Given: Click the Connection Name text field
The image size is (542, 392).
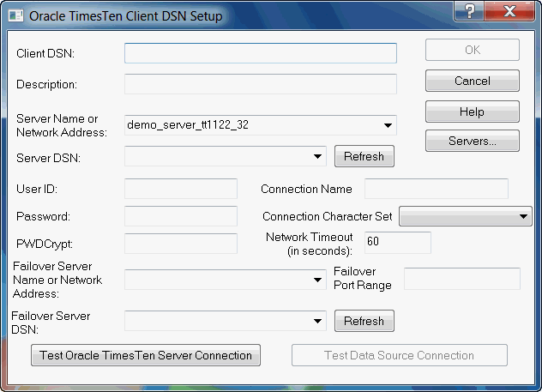Looking at the screenshot, I should coord(436,189).
